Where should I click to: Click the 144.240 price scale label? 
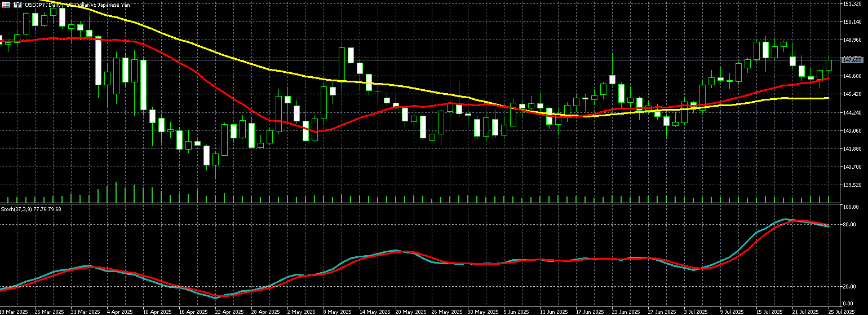point(852,113)
